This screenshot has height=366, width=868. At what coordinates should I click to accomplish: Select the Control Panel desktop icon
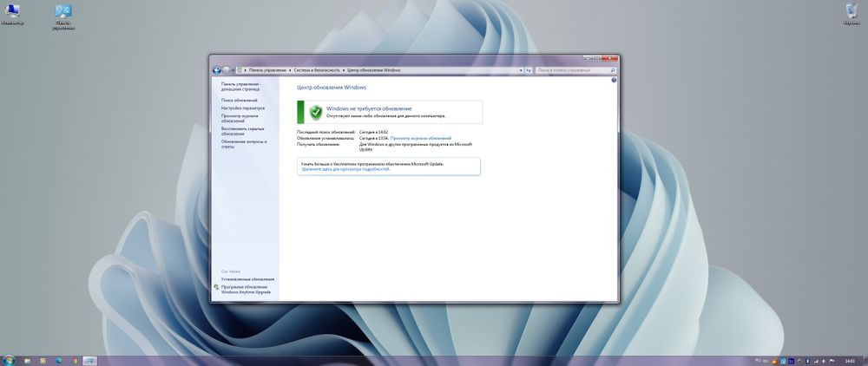click(x=63, y=16)
